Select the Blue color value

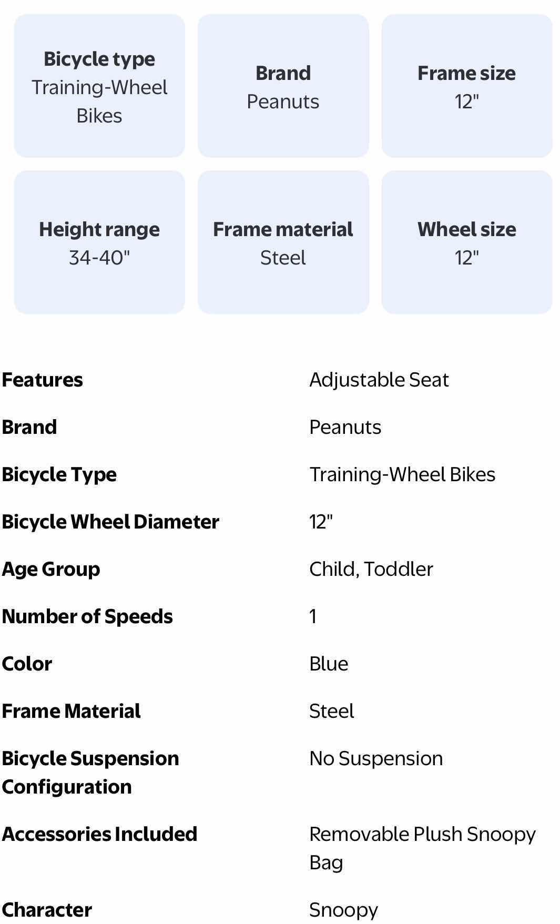coord(329,664)
